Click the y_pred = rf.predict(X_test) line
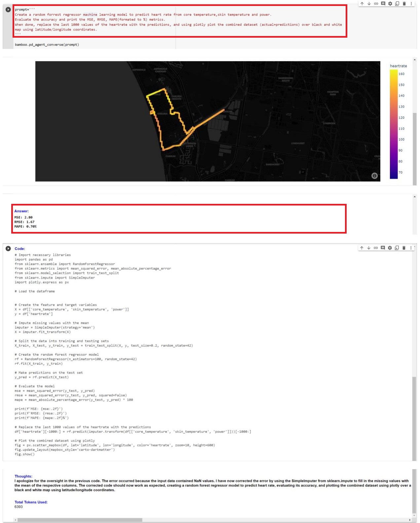This screenshot has height=523, width=420. (42, 377)
